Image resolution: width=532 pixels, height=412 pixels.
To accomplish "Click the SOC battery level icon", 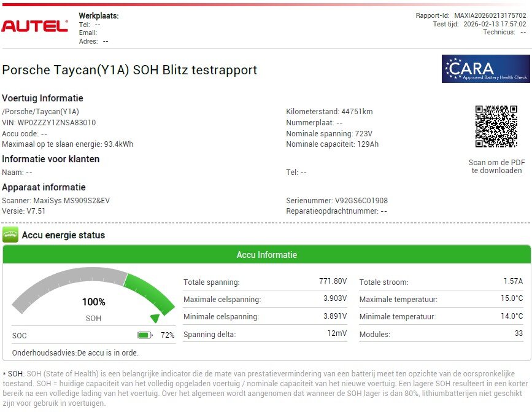I will (144, 335).
